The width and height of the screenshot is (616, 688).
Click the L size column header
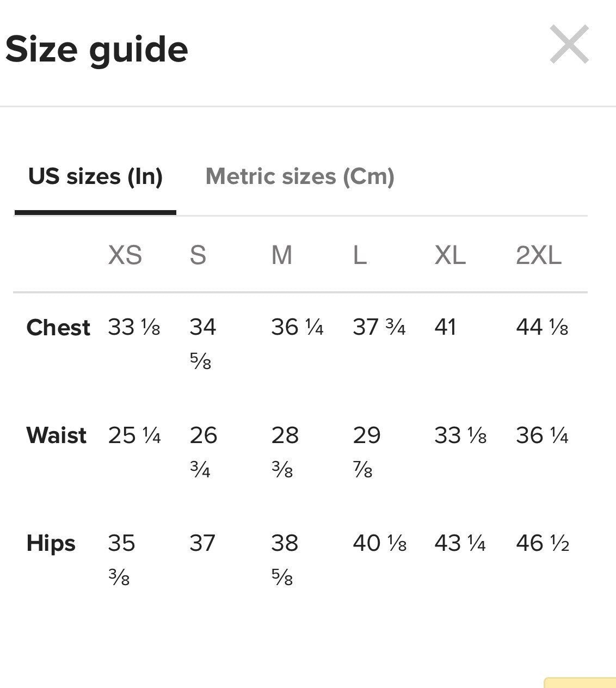click(360, 255)
